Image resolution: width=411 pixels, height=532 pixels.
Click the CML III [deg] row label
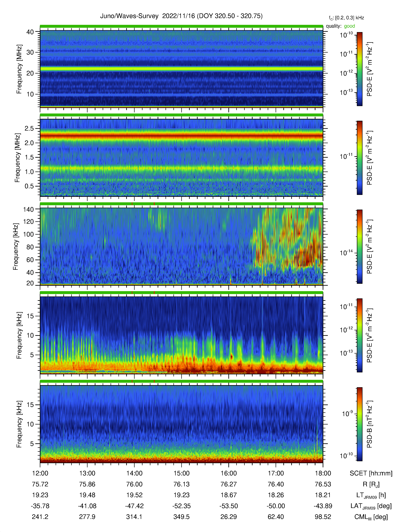pyautogui.click(x=371, y=517)
